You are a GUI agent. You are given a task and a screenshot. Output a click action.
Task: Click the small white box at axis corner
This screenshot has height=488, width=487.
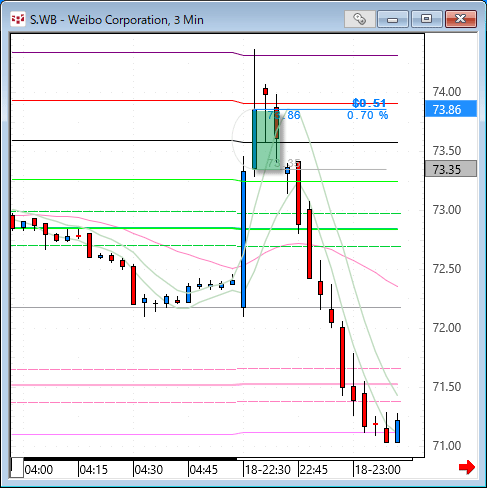click(17, 468)
